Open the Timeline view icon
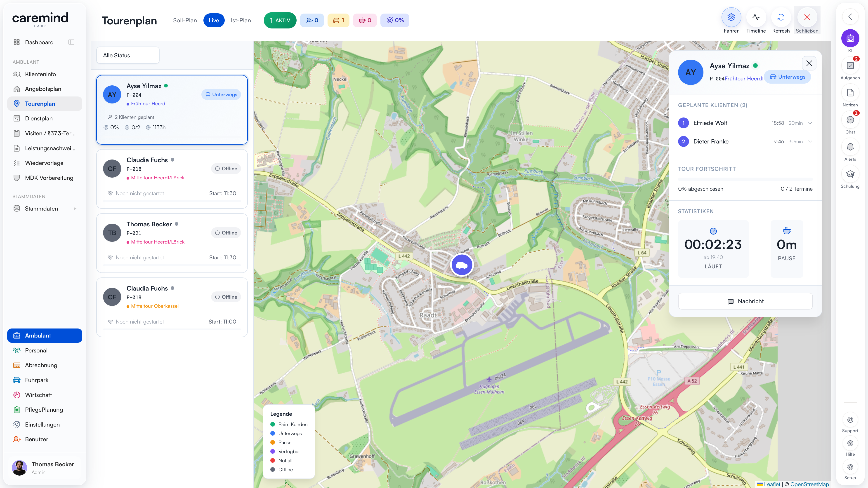This screenshot has height=488, width=868. [756, 18]
